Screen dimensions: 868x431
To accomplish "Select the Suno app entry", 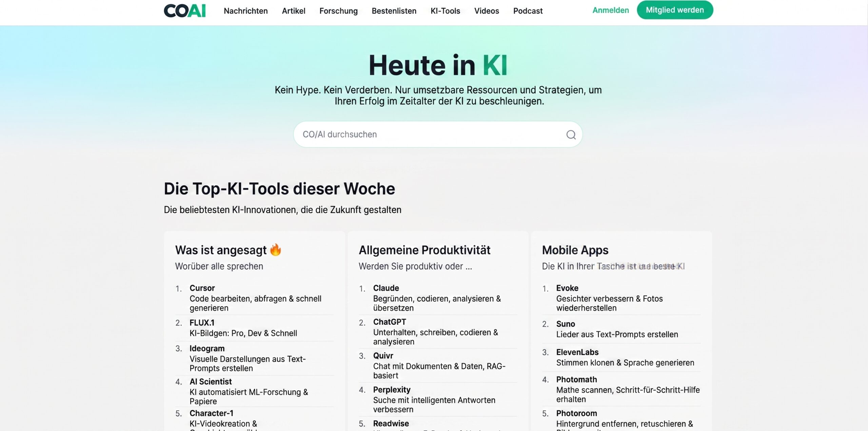I will (566, 324).
